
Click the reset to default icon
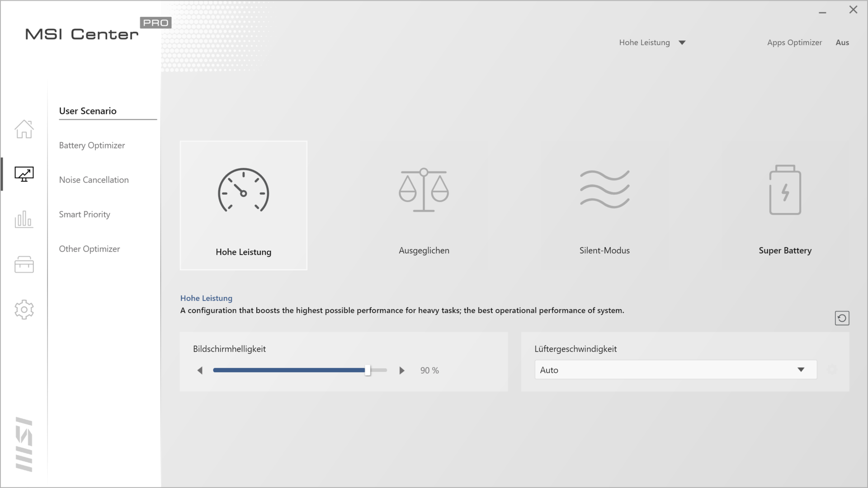tap(842, 318)
